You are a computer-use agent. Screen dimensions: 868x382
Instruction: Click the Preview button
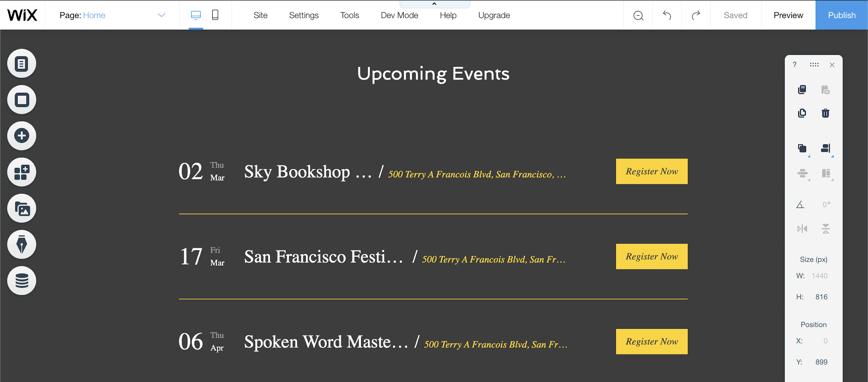[x=788, y=15]
